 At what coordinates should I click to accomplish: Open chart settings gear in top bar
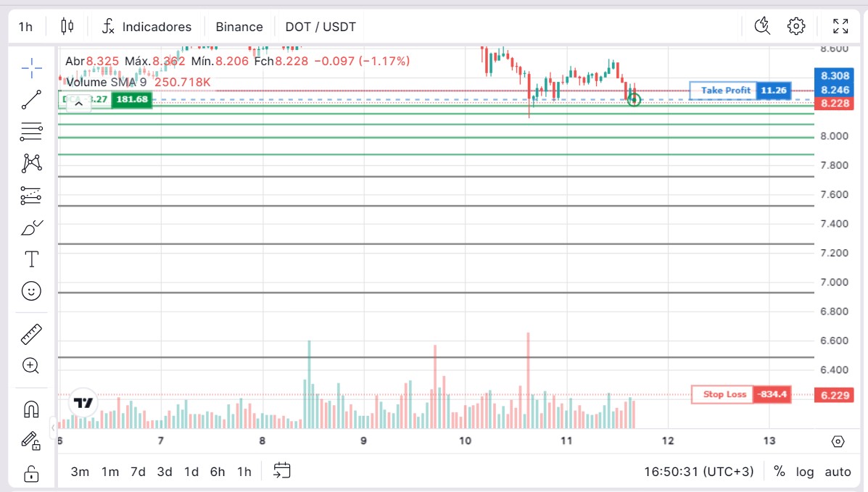pos(796,27)
